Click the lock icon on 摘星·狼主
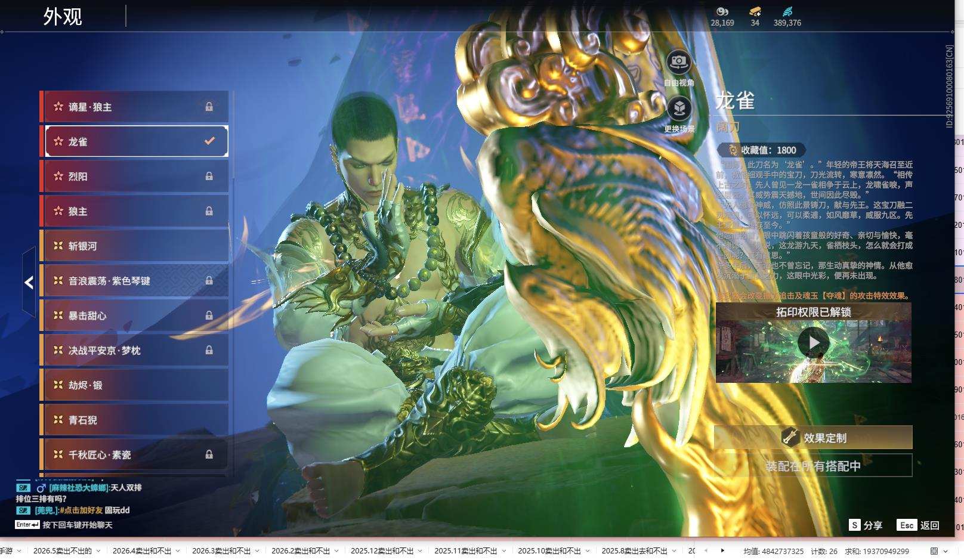The width and height of the screenshot is (964, 560). pos(209,107)
